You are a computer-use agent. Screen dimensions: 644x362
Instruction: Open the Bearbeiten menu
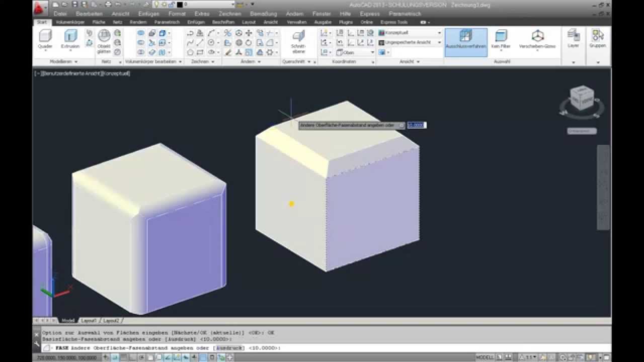(90, 14)
